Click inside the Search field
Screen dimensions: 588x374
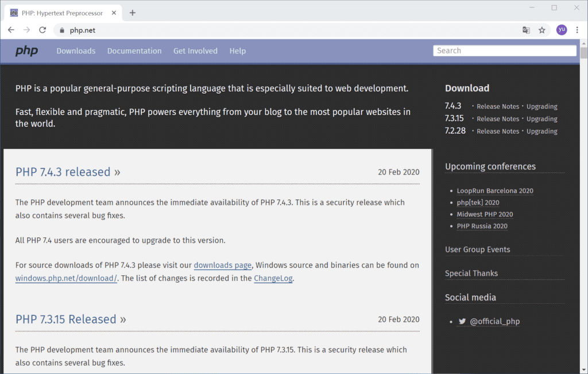tap(504, 51)
